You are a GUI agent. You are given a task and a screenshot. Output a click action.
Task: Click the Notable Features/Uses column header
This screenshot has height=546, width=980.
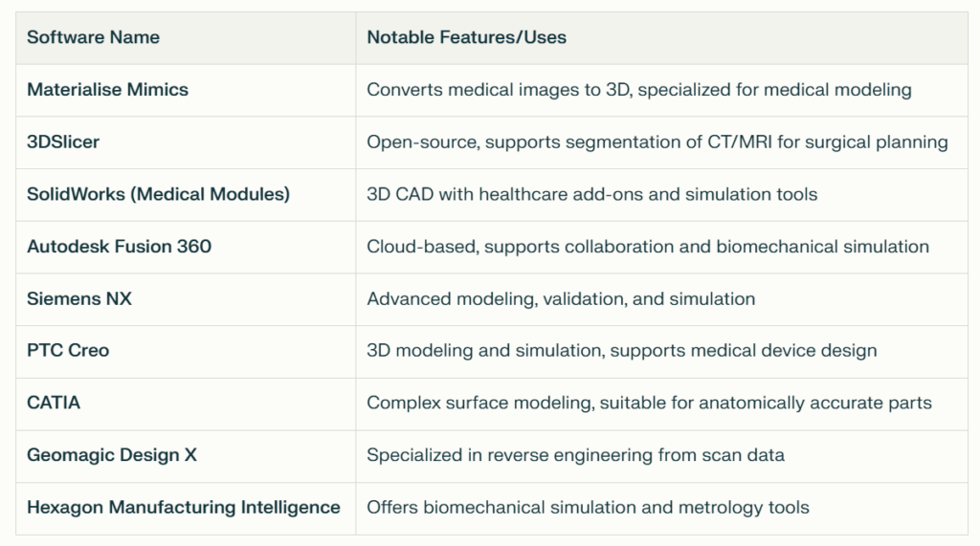pyautogui.click(x=466, y=37)
